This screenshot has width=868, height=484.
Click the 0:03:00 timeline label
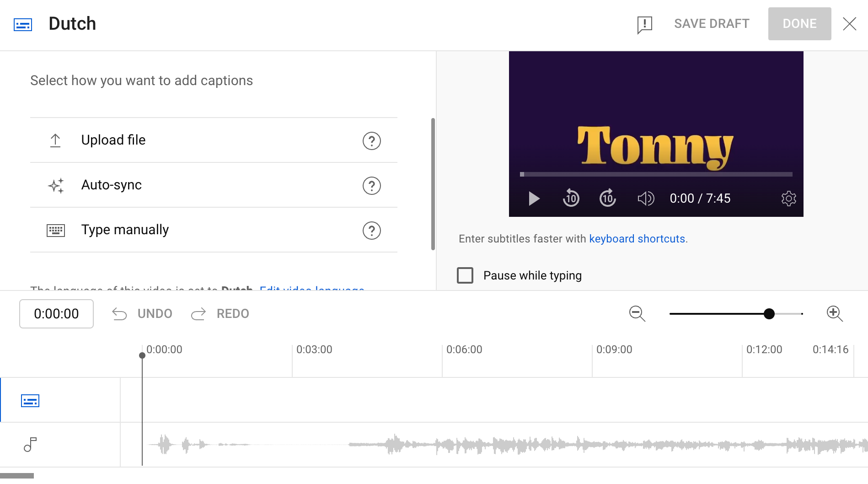[314, 350]
